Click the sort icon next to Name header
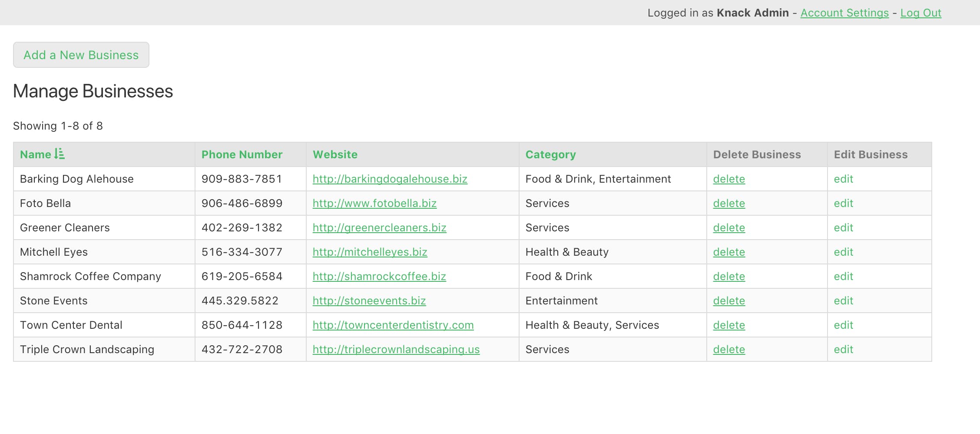Image resolution: width=980 pixels, height=434 pixels. tap(61, 154)
